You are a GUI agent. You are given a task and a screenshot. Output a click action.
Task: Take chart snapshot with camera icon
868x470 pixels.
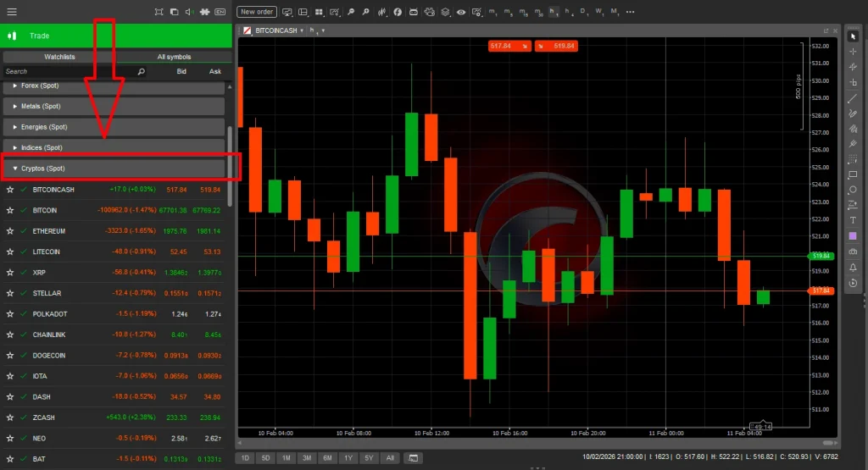click(x=853, y=252)
